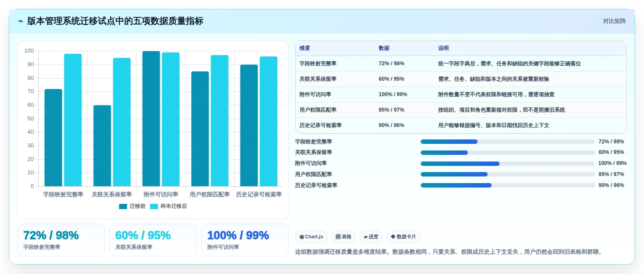The image size is (644, 274).
Task: Click the description 附件数量不变不代表权限和链接可用
Action: (x=496, y=94)
